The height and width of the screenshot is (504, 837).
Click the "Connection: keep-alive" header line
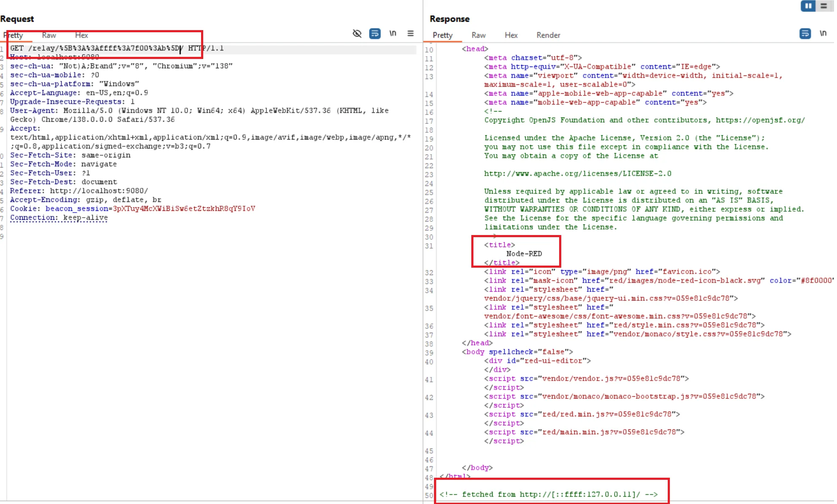[59, 218]
